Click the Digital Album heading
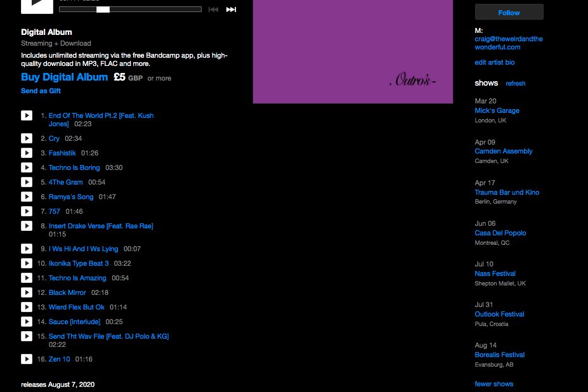Screen dimensions: 588x392 click(46, 32)
